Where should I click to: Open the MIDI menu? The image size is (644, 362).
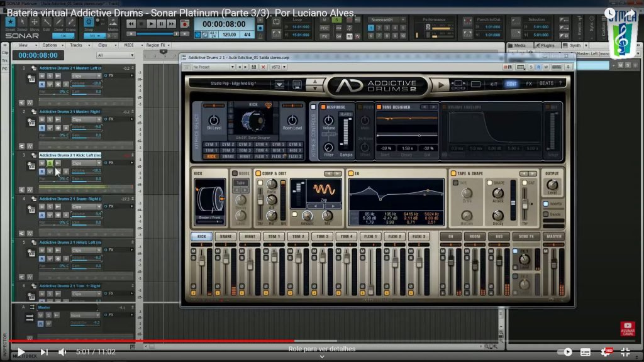click(x=131, y=45)
